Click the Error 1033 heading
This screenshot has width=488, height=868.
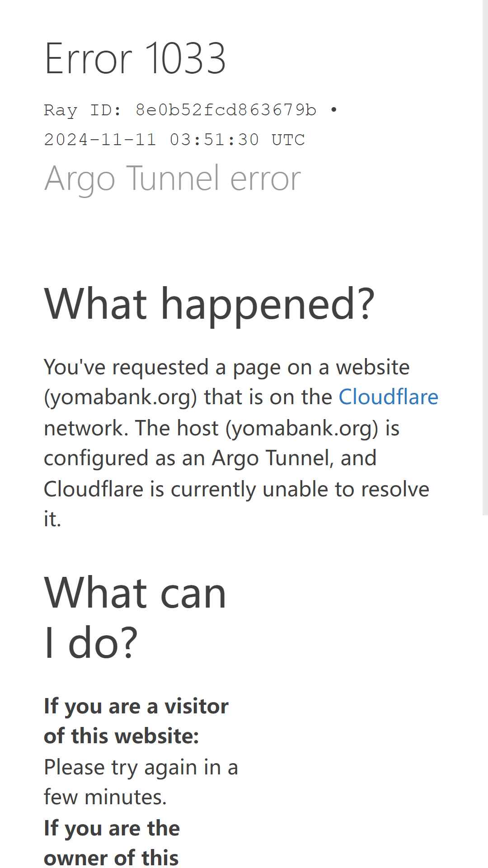[x=135, y=58]
